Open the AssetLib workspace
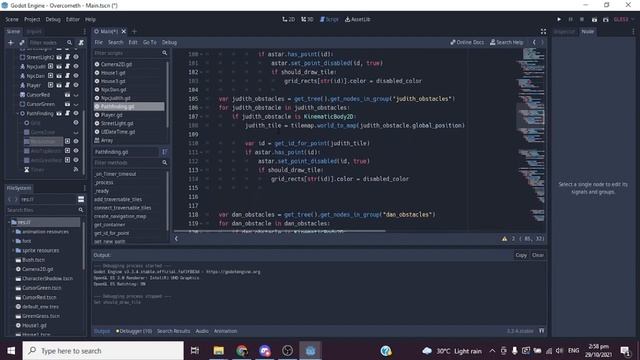The image size is (640, 360). [x=358, y=19]
